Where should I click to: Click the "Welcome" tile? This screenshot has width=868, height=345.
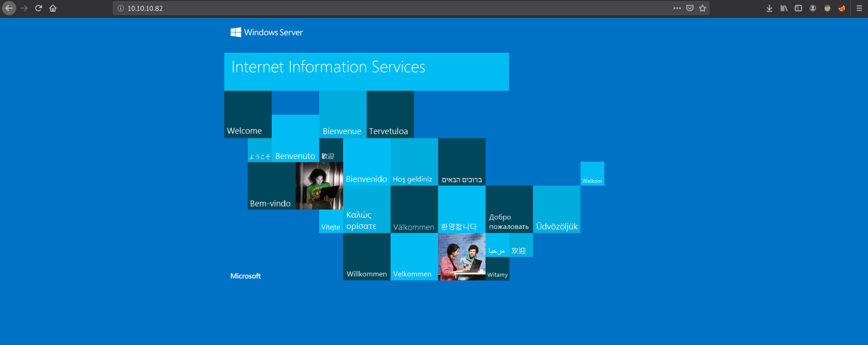(x=248, y=114)
